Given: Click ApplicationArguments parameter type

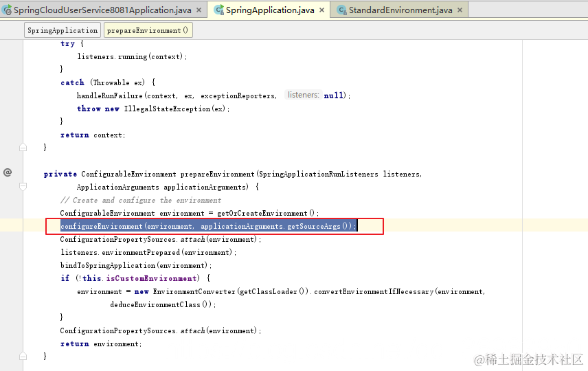Looking at the screenshot, I should pos(117,187).
